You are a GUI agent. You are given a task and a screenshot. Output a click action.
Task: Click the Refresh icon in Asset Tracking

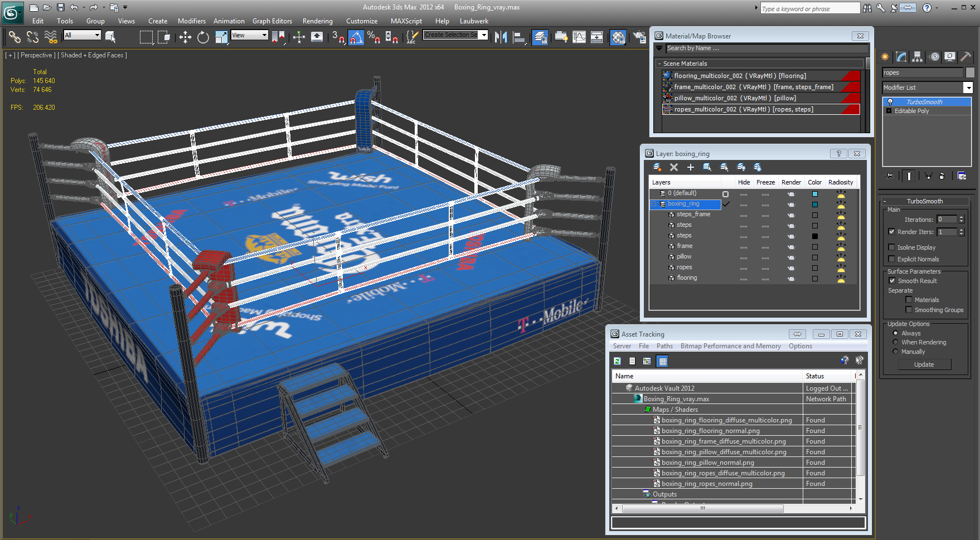[617, 361]
